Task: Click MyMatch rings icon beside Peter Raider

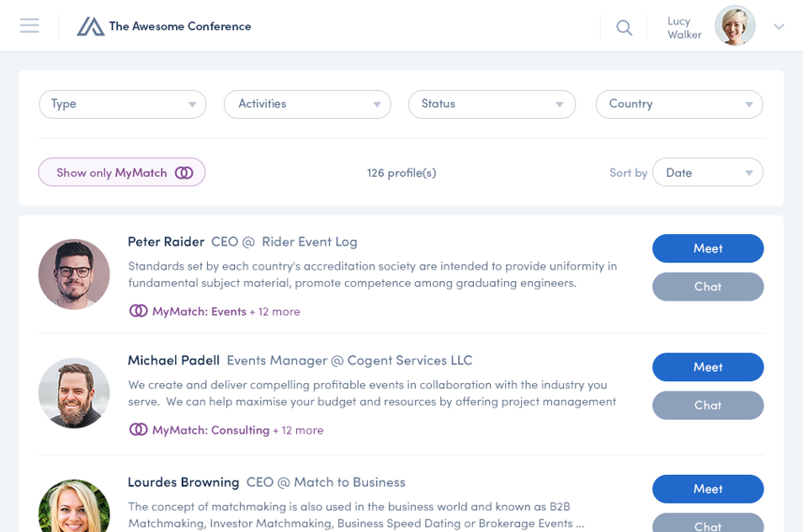Action: (x=138, y=311)
